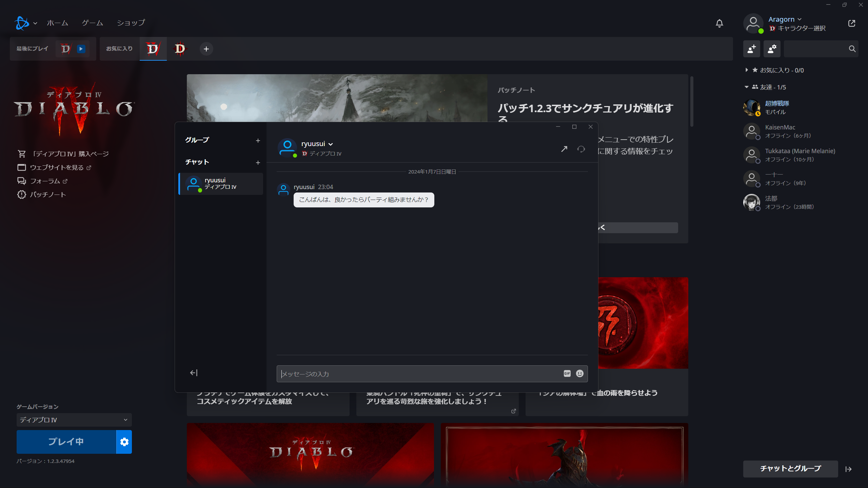The width and height of the screenshot is (868, 488).
Task: Minimize the chat window
Action: [x=558, y=127]
